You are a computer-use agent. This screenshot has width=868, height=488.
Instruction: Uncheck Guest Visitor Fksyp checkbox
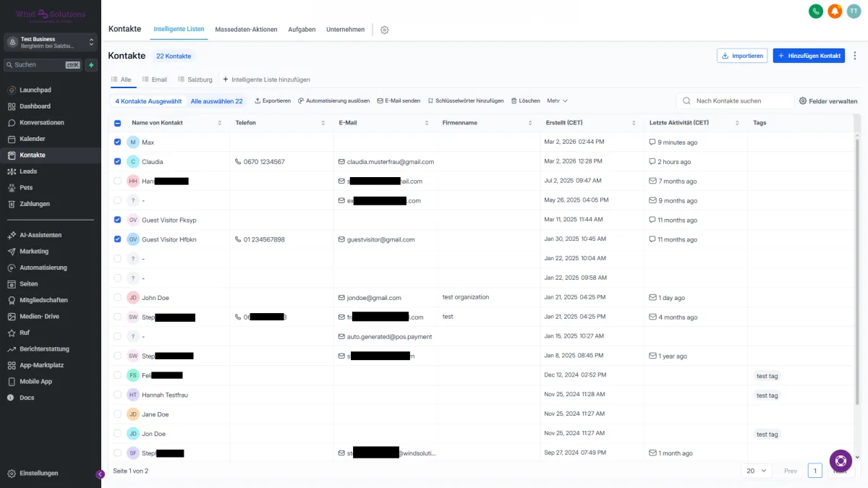pyautogui.click(x=118, y=220)
